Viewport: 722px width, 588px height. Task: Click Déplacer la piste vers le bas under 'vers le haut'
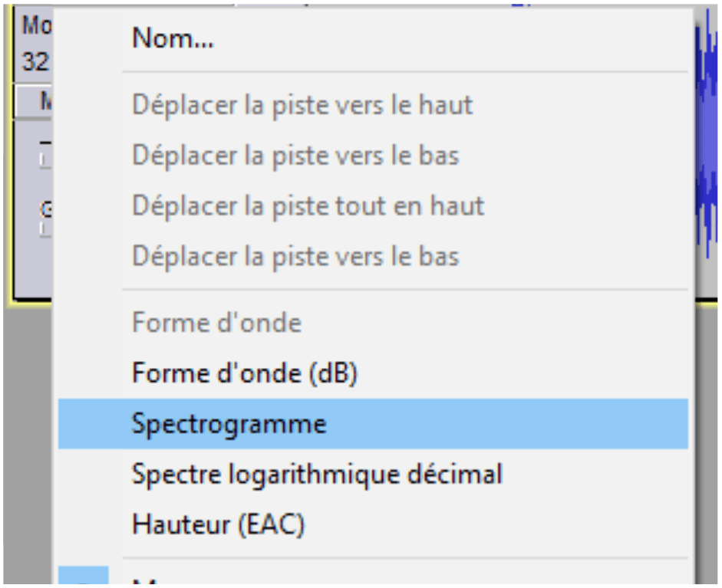pyautogui.click(x=295, y=155)
